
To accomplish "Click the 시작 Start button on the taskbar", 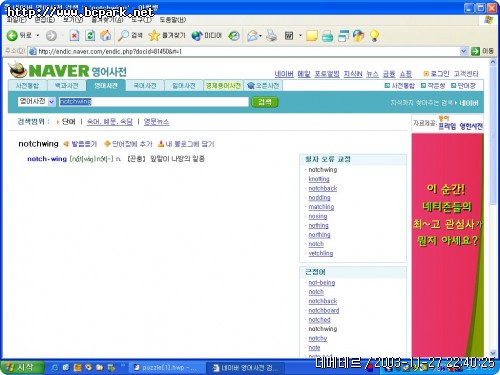I will (22, 368).
